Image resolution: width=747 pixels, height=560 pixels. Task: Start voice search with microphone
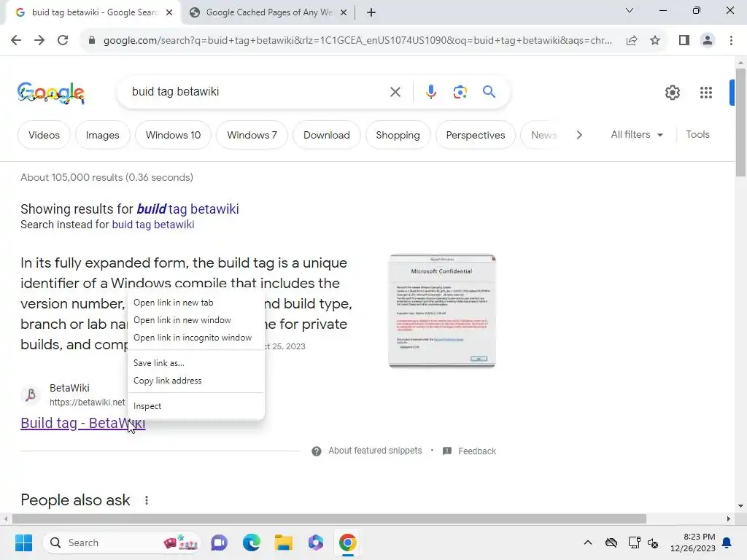click(430, 92)
